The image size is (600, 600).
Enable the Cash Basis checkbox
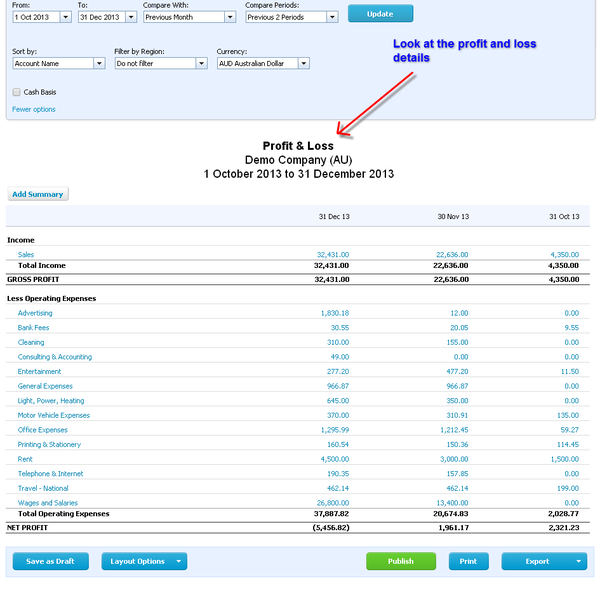pyautogui.click(x=17, y=92)
